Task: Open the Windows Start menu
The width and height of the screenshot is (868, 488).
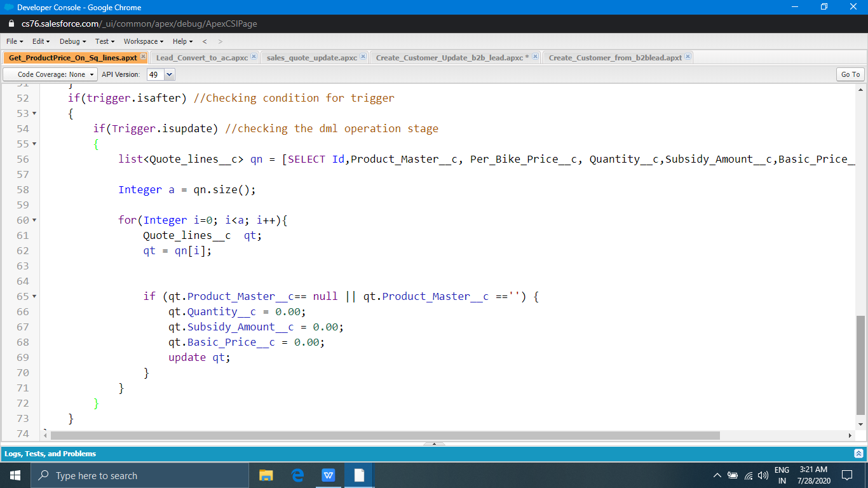Action: point(15,475)
